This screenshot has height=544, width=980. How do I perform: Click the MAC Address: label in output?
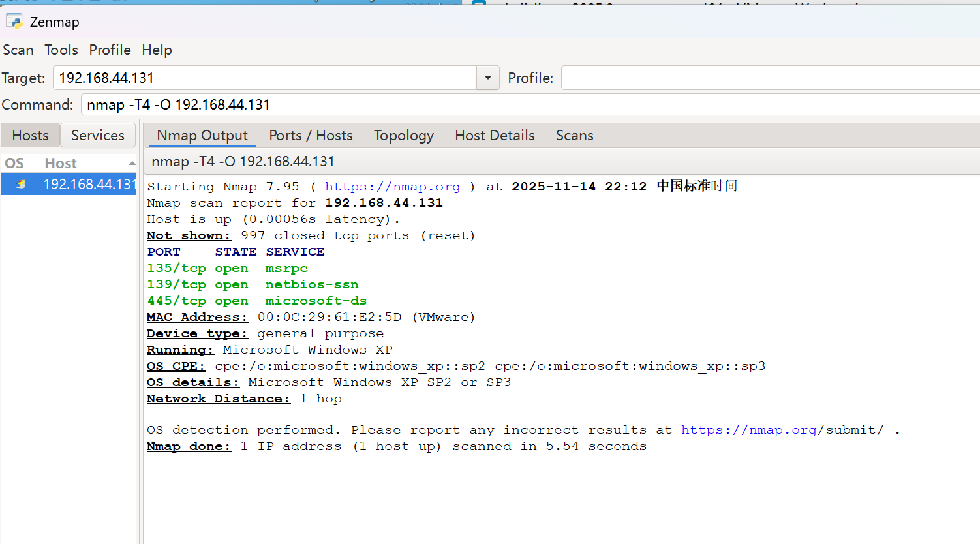point(197,317)
